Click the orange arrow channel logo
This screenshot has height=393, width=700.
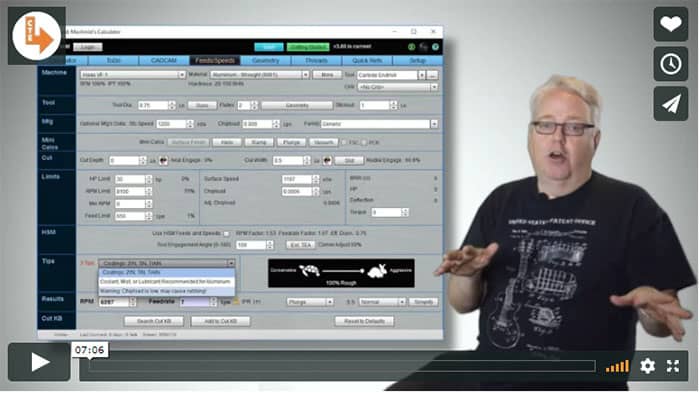point(36,36)
